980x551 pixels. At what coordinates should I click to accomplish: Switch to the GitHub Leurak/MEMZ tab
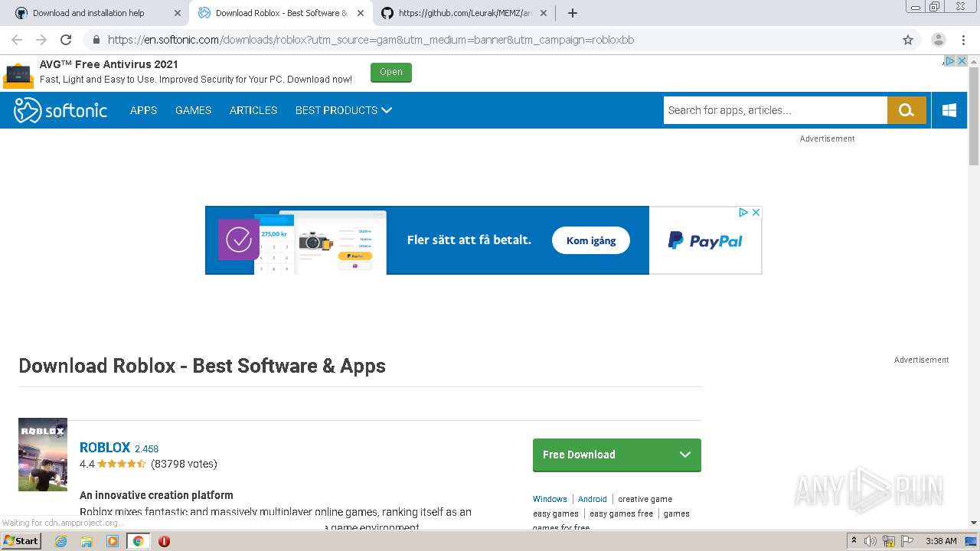coord(465,13)
